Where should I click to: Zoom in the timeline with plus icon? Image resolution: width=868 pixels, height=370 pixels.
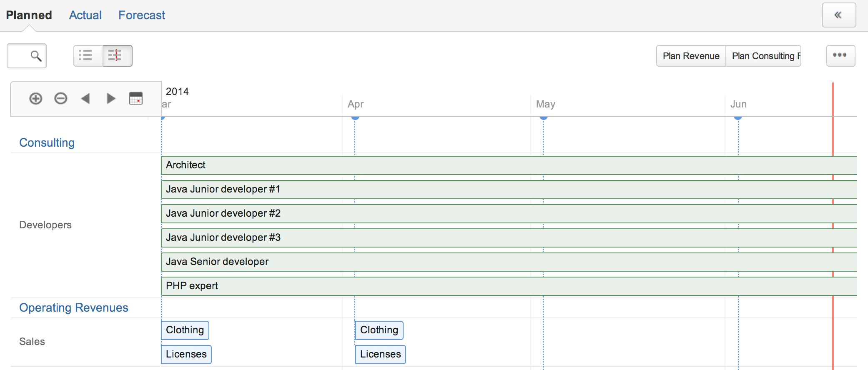[x=36, y=99]
